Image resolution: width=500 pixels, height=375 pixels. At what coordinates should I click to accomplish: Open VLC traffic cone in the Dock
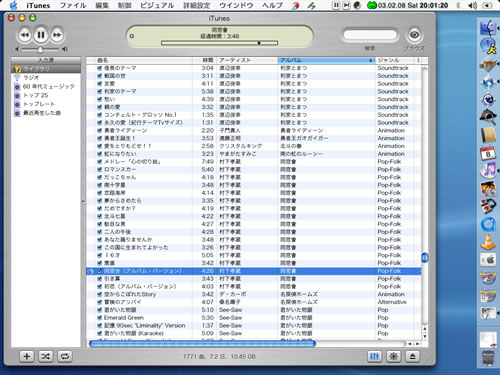488,241
